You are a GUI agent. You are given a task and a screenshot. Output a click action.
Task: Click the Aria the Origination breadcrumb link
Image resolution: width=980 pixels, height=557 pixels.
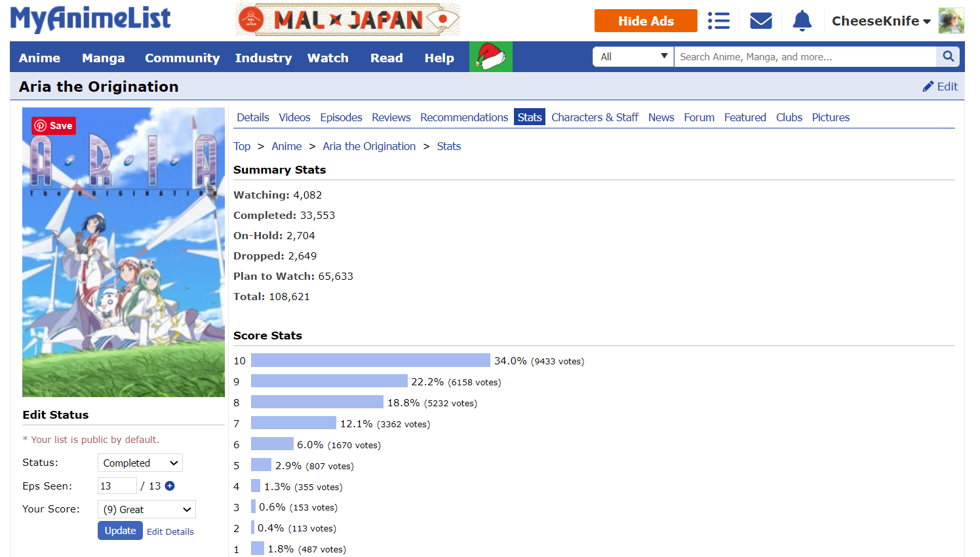pos(369,146)
